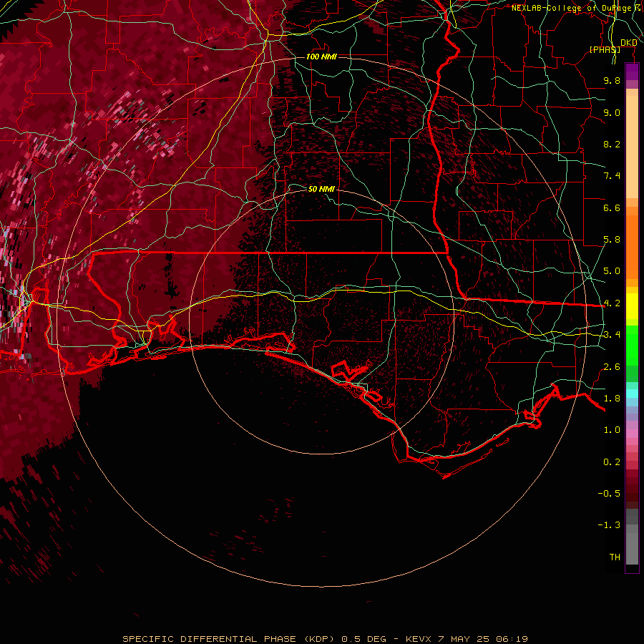This screenshot has width=644, height=644.
Task: Click the 9.8 value on the color scale
Action: click(612, 80)
